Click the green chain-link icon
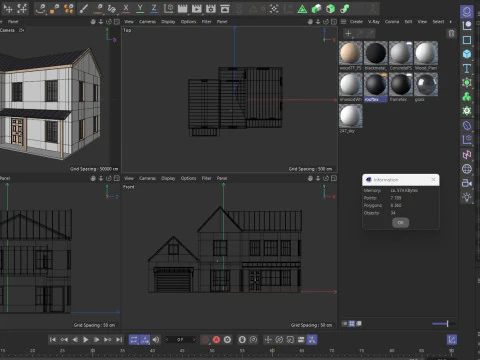Image resolution: width=480 pixels, height=360 pixels. click(x=345, y=9)
